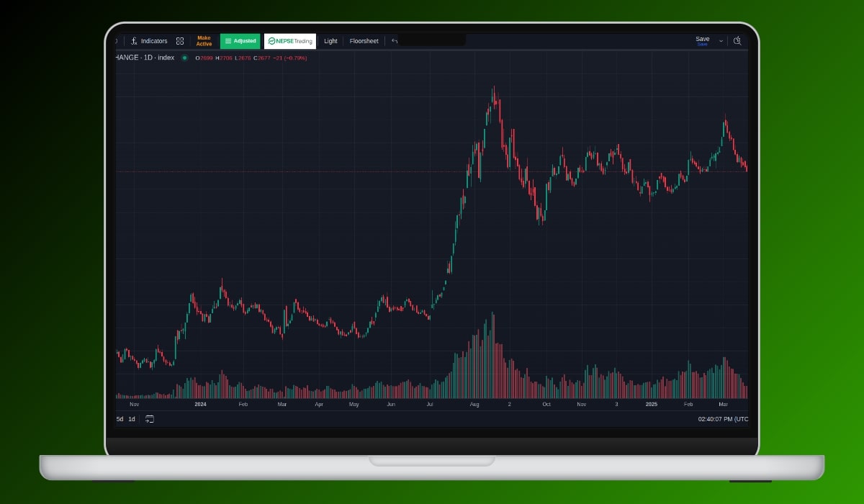
Task: Open the Indicators panel
Action: point(149,41)
